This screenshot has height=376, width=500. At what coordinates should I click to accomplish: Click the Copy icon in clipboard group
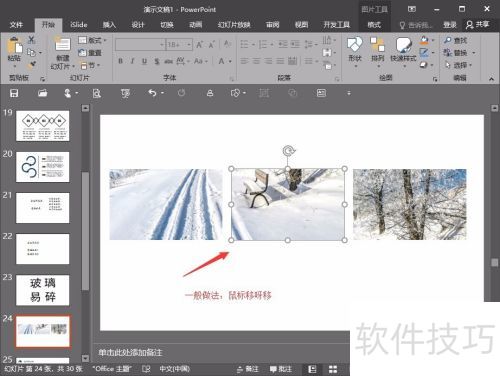(x=31, y=53)
